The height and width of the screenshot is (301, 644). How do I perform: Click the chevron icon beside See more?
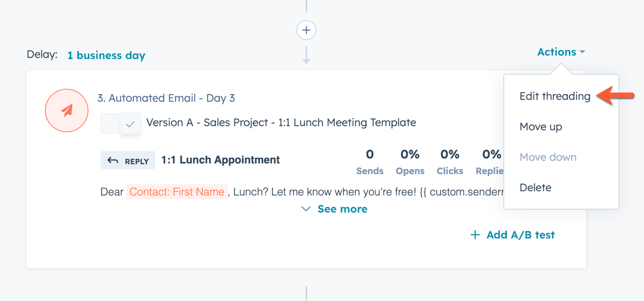tap(306, 209)
